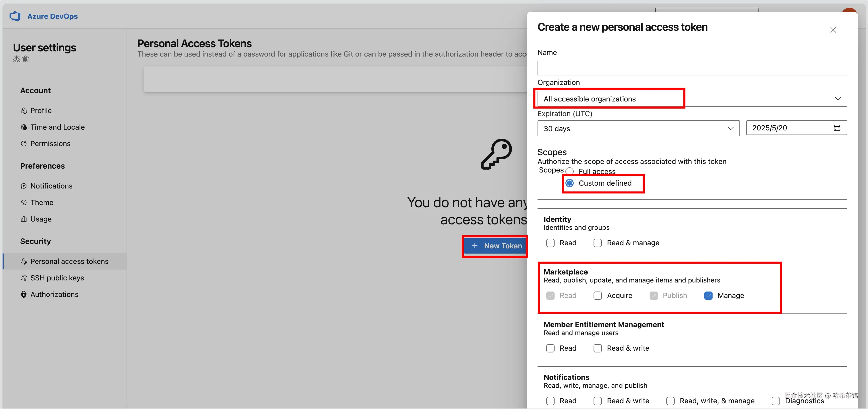Click the Usage chart icon
Image resolution: width=868 pixels, height=409 pixels.
click(x=23, y=219)
